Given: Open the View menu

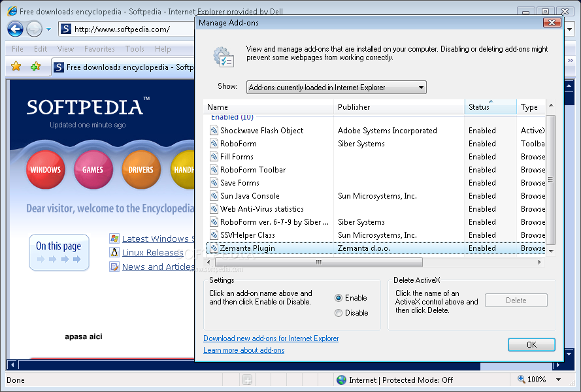Looking at the screenshot, I should tap(65, 49).
